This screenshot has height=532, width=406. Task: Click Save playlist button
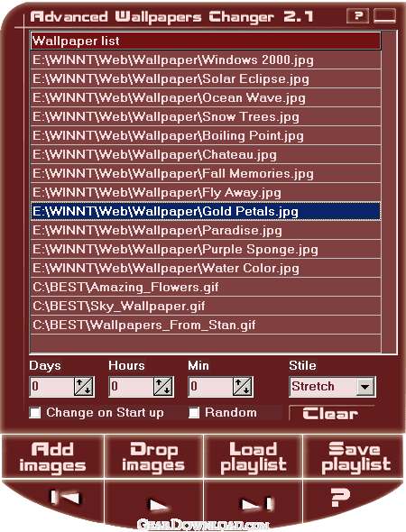[354, 456]
